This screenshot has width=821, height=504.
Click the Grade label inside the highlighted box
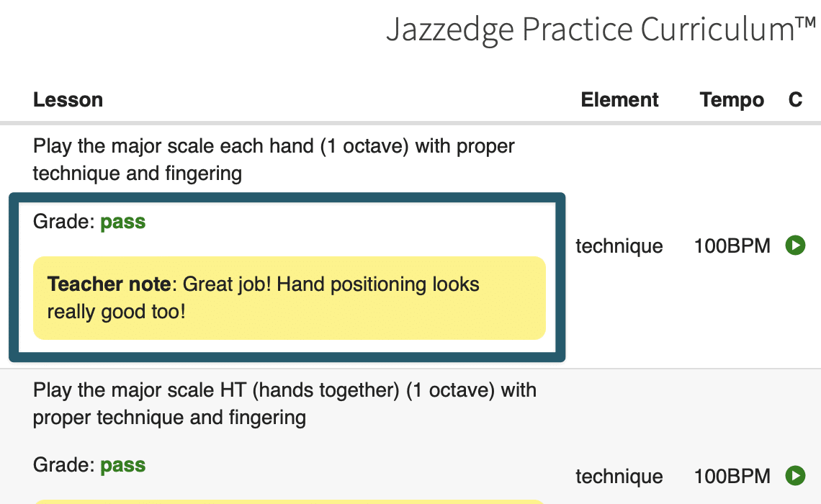point(64,221)
